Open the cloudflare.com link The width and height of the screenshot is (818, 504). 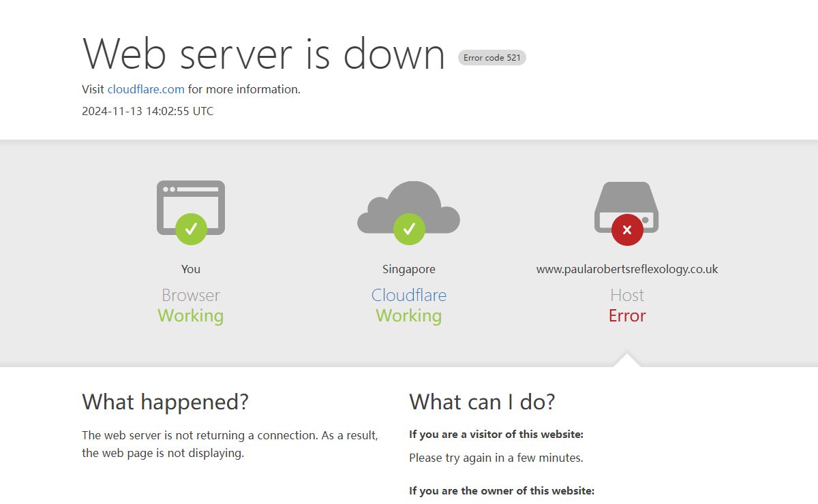[x=146, y=89]
